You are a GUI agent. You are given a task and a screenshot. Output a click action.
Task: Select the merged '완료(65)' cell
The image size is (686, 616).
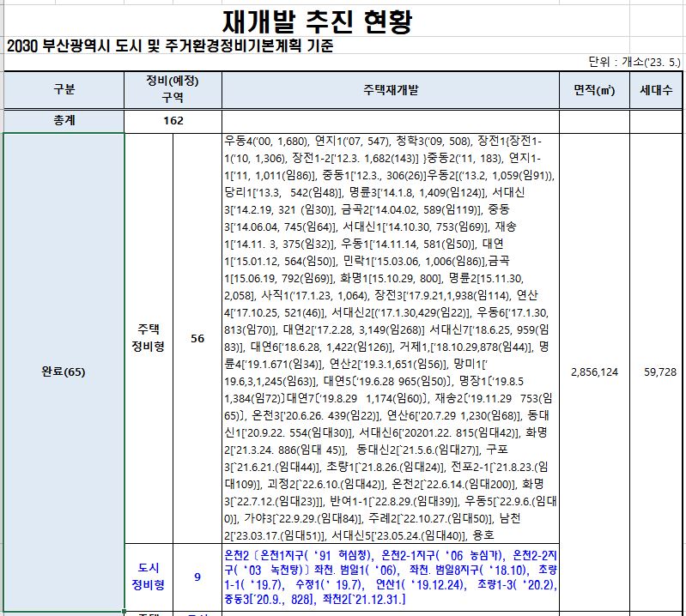point(64,372)
